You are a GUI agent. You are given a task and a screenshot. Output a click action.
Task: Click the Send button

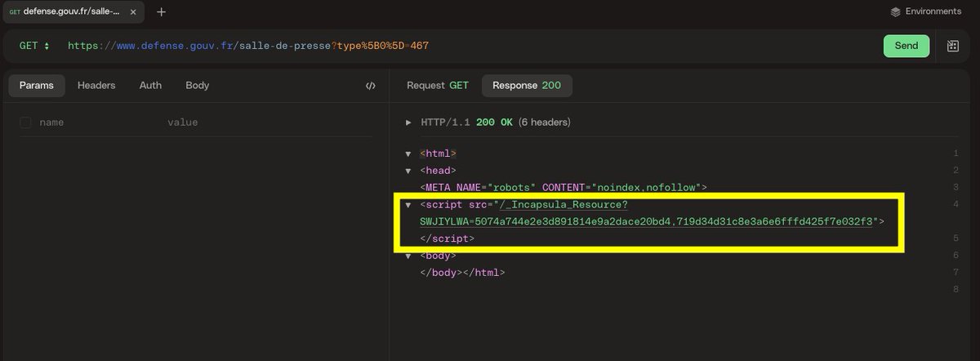pyautogui.click(x=906, y=46)
